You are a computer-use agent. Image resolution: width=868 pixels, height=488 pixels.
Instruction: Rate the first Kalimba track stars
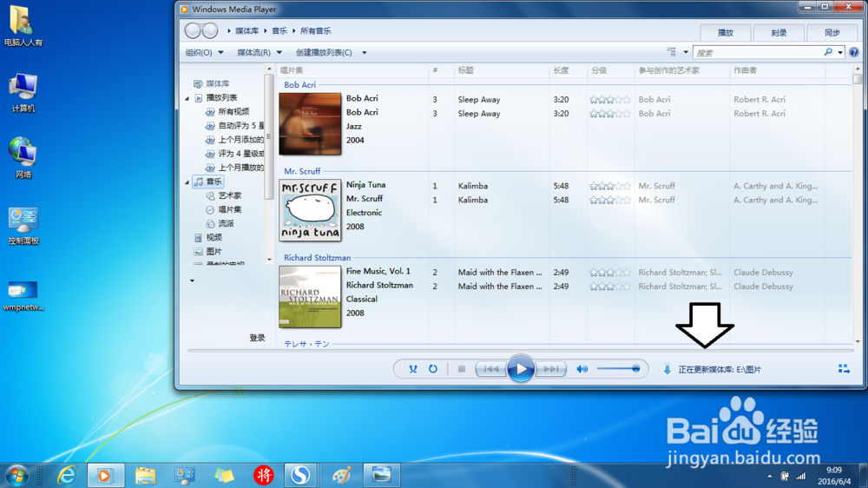point(610,186)
